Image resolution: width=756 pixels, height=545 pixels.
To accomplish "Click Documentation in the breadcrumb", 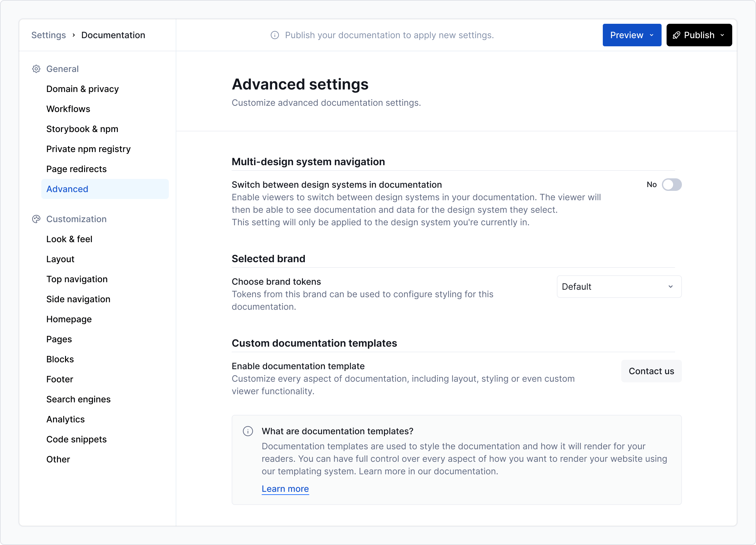I will tap(113, 35).
